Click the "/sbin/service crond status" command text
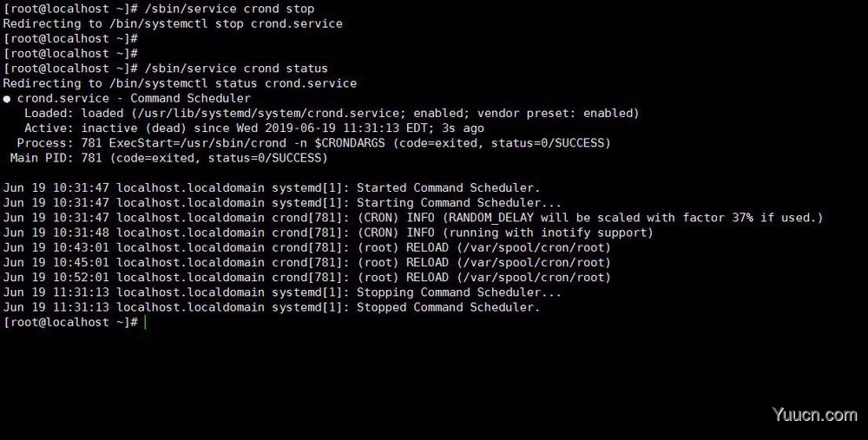This screenshot has height=440, width=868. 236,68
